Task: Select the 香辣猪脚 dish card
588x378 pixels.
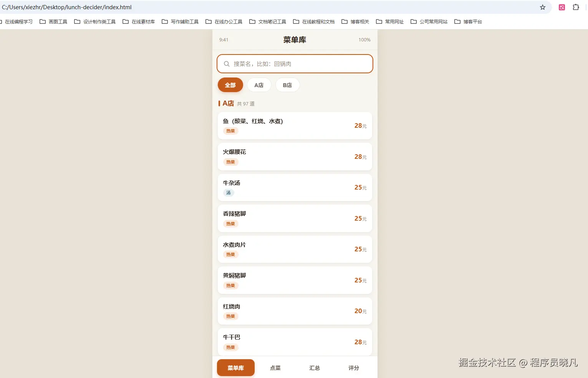Action: point(295,218)
